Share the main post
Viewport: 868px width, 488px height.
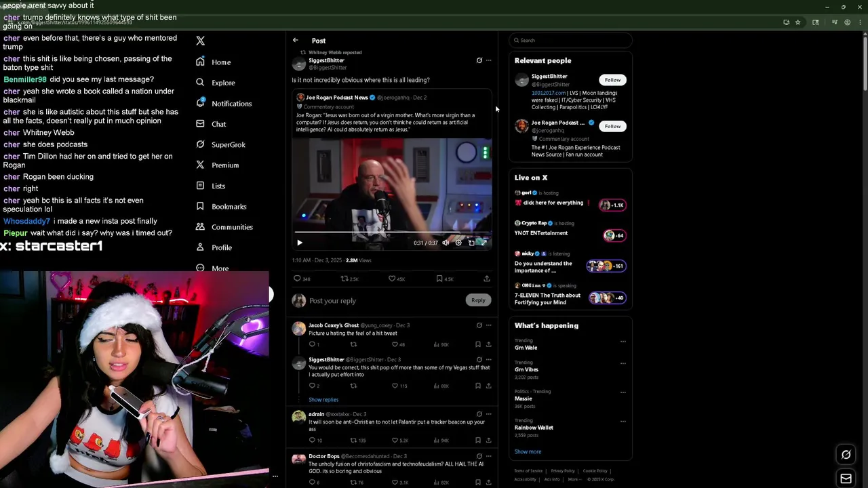coord(486,279)
